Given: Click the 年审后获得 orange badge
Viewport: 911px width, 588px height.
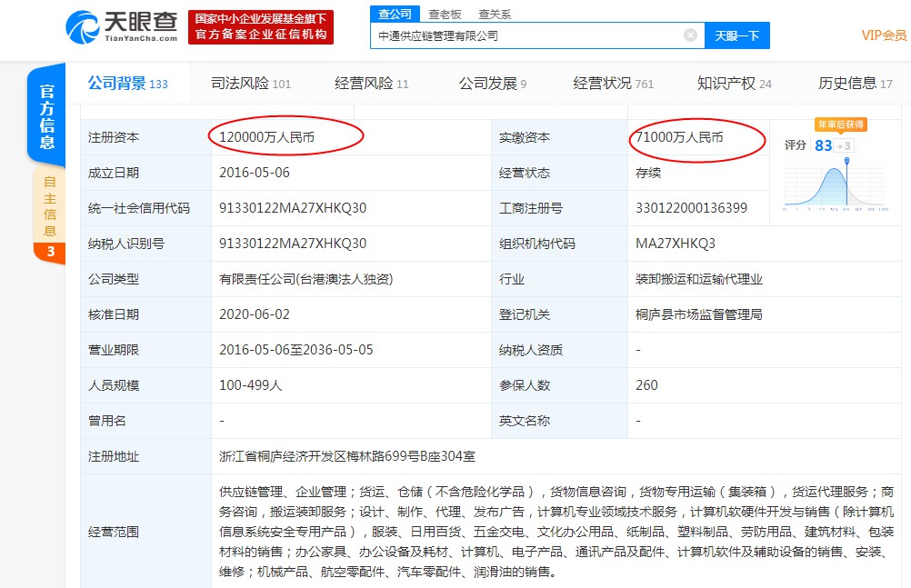Looking at the screenshot, I should pos(841,125).
